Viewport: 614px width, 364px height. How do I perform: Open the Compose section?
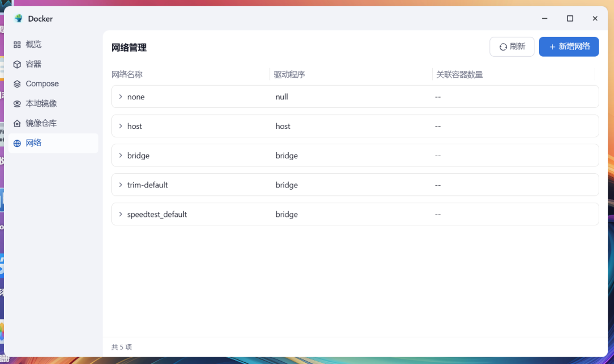click(x=53, y=84)
